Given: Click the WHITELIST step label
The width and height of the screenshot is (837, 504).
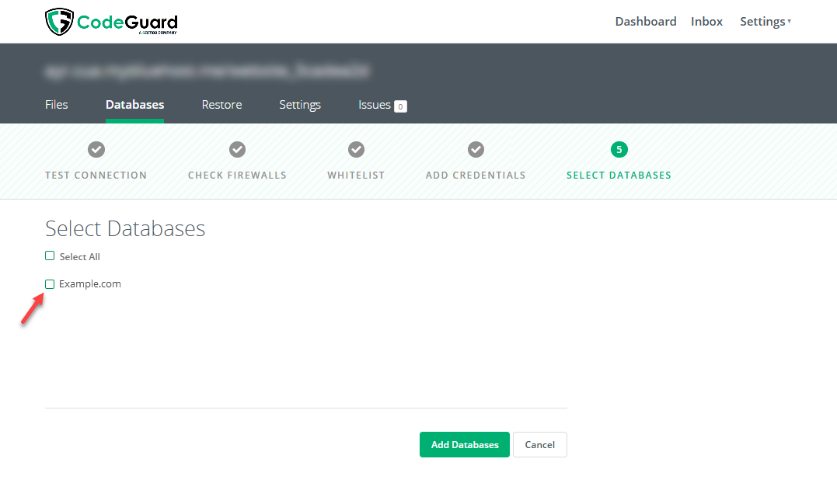Looking at the screenshot, I should coord(356,175).
